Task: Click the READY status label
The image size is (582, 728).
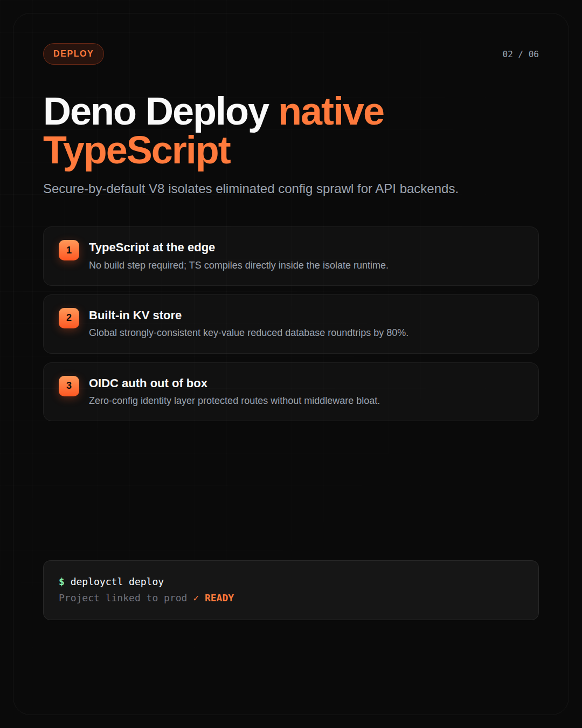Action: pyautogui.click(x=219, y=598)
